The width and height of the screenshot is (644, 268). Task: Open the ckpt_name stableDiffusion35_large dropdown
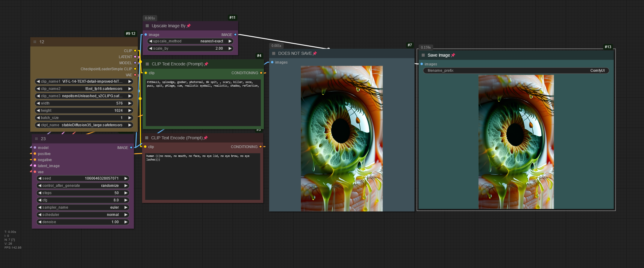click(84, 125)
